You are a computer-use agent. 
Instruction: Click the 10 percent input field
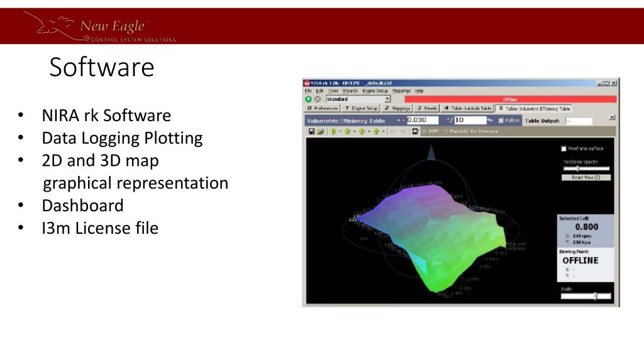pyautogui.click(x=470, y=120)
